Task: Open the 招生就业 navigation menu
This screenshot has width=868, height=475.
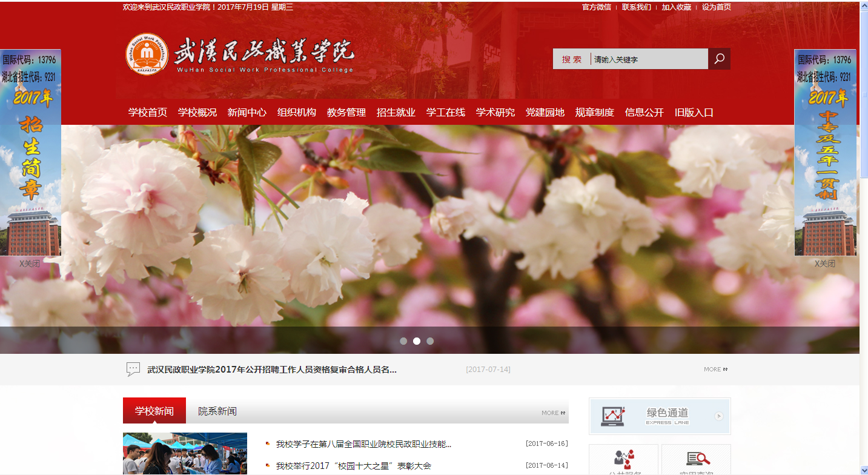Action: pos(396,113)
